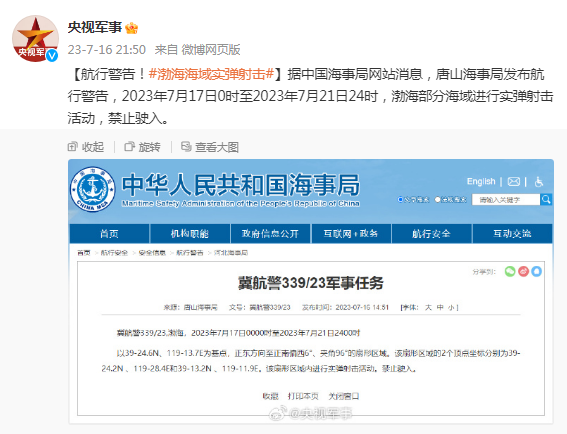Collapse the image with 收起

86,147
